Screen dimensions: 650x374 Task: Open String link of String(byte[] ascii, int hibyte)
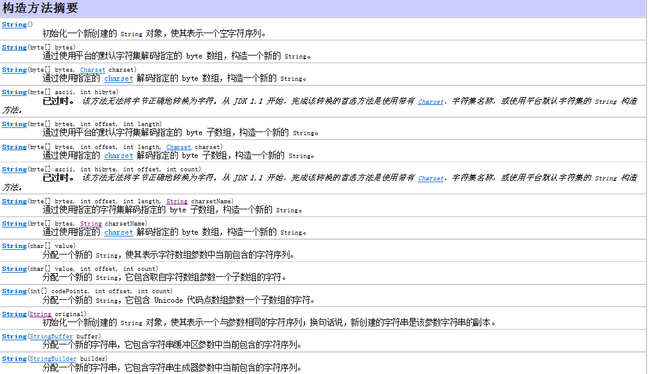(x=14, y=92)
